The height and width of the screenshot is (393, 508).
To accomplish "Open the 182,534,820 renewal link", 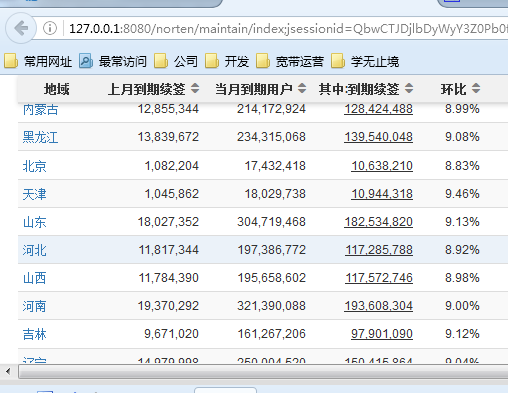I will [x=378, y=222].
